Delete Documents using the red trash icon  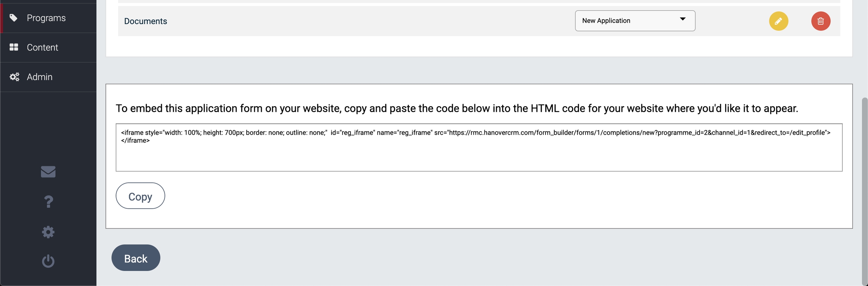821,21
